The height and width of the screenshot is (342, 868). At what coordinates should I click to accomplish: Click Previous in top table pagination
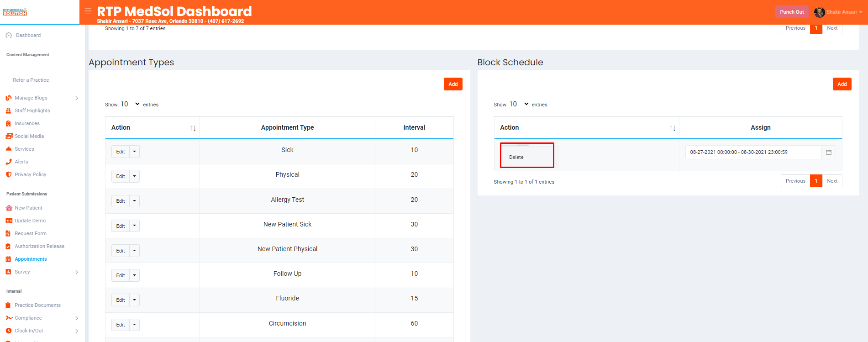click(795, 28)
